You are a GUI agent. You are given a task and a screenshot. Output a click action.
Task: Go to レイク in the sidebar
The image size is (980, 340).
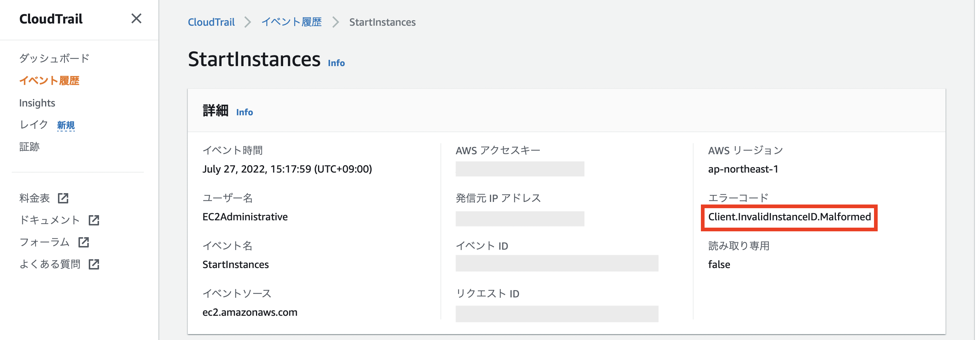tap(33, 124)
